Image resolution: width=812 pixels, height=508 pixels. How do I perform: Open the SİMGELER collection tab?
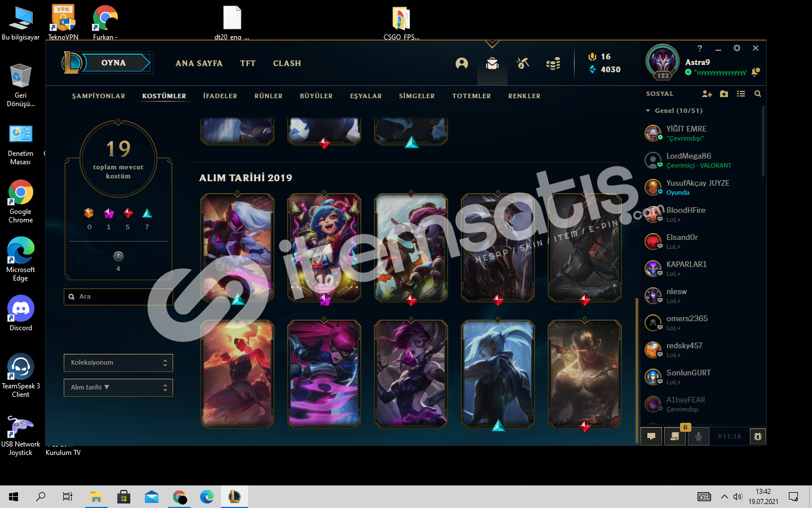(417, 96)
